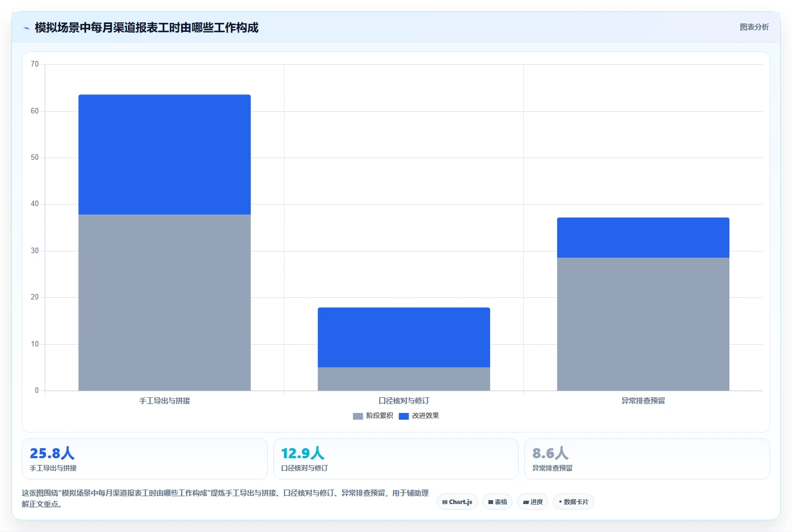Image resolution: width=792 pixels, height=532 pixels.
Task: Click blue segment of 口径核对与修订 bar
Action: [x=404, y=338]
